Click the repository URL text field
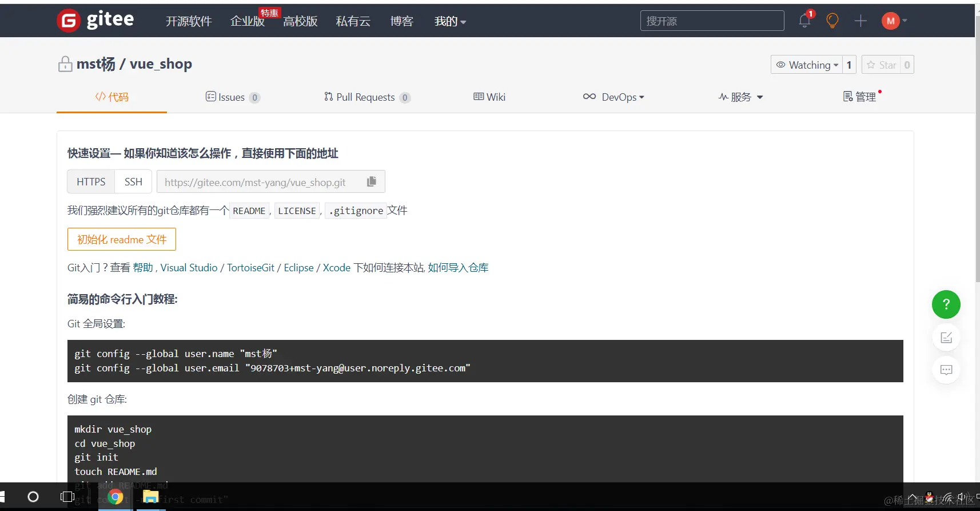The height and width of the screenshot is (511, 980). click(270, 181)
